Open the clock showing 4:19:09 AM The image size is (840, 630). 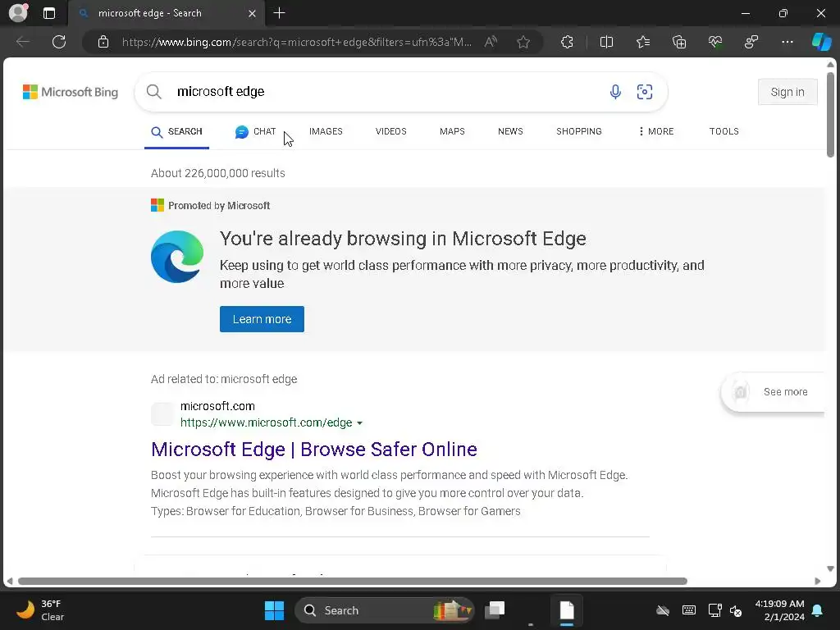[x=780, y=610]
